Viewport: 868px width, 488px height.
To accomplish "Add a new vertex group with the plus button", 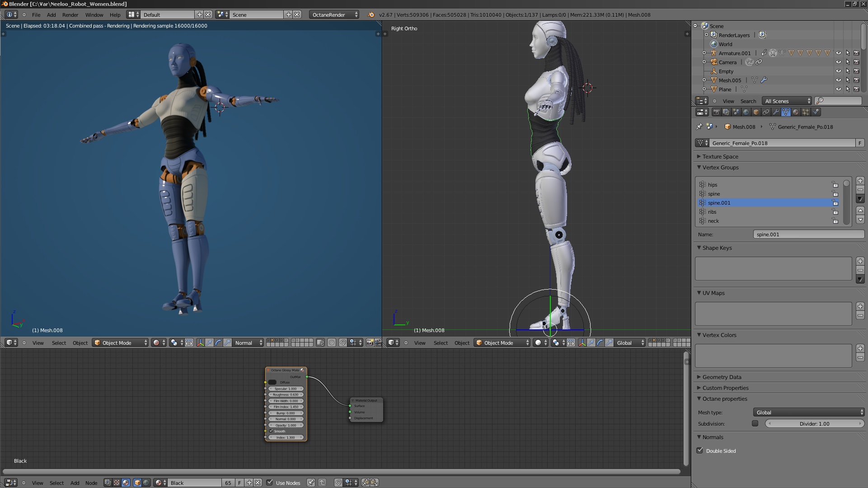I will (x=860, y=181).
